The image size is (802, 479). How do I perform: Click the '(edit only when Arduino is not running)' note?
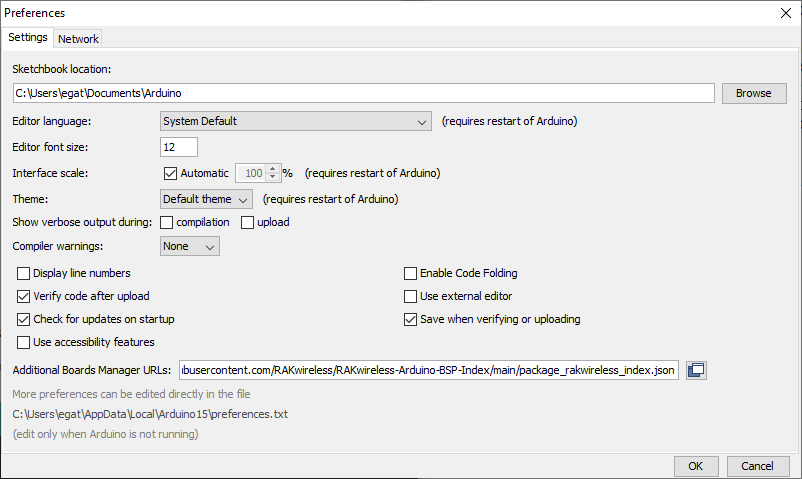(x=105, y=434)
